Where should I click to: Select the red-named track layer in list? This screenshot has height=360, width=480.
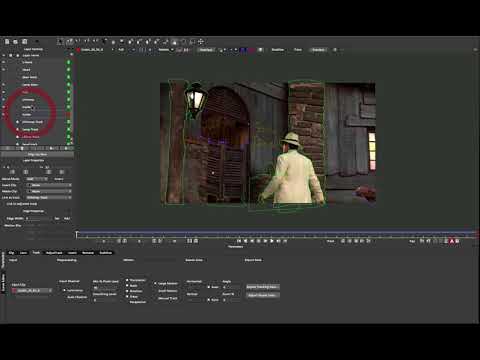[x=30, y=137]
